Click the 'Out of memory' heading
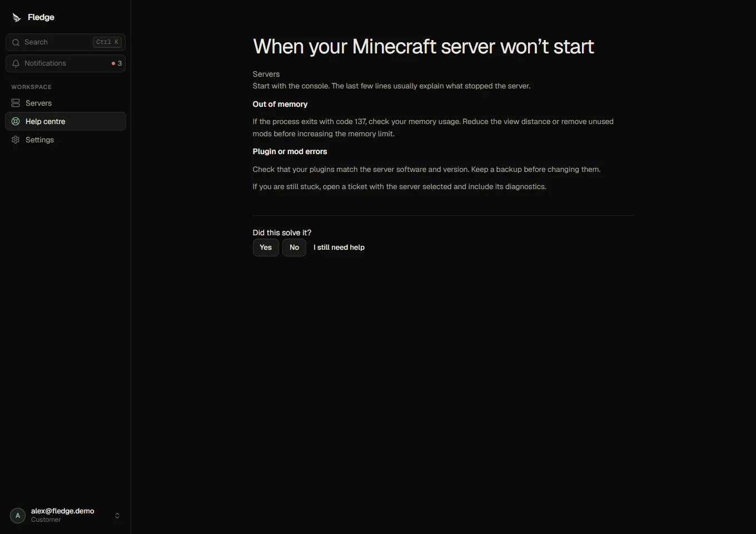This screenshot has width=756, height=534. point(280,104)
